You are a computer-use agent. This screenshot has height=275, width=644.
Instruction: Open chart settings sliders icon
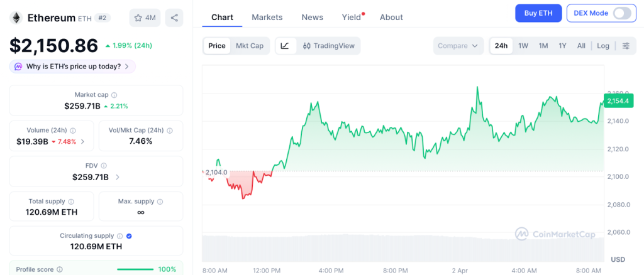[x=626, y=46]
